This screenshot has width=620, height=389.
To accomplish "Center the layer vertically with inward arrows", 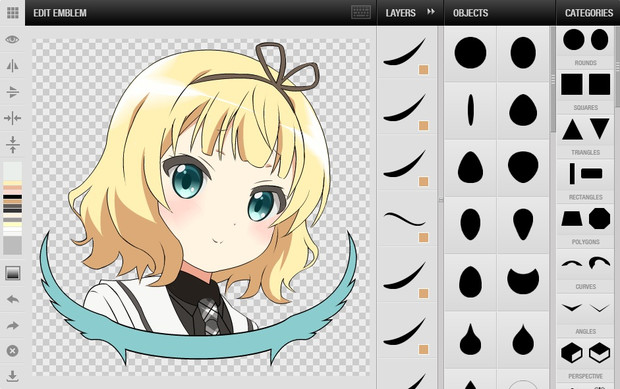I will (12, 144).
